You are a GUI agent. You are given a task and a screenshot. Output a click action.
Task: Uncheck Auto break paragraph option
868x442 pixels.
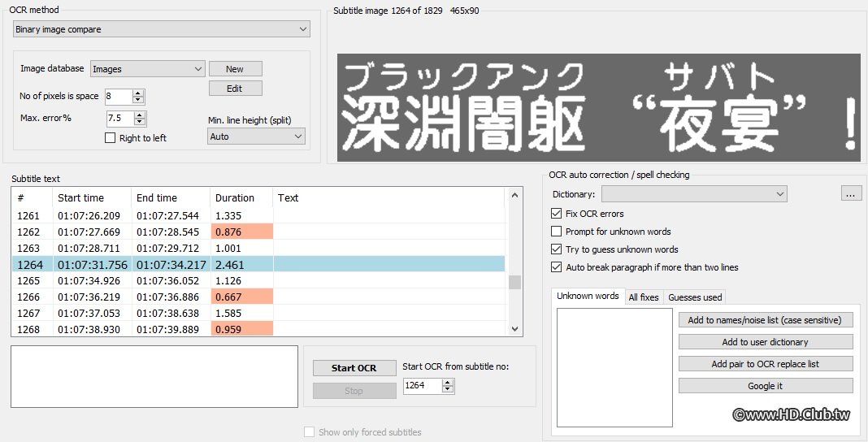coord(557,267)
